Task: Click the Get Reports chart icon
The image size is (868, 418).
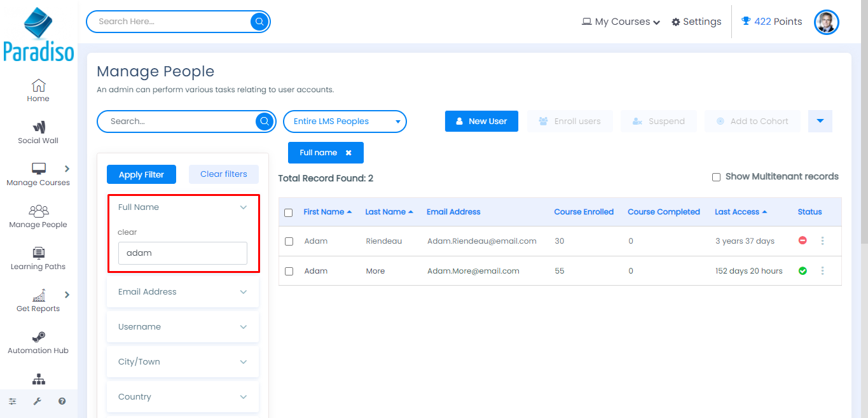Action: (x=38, y=295)
